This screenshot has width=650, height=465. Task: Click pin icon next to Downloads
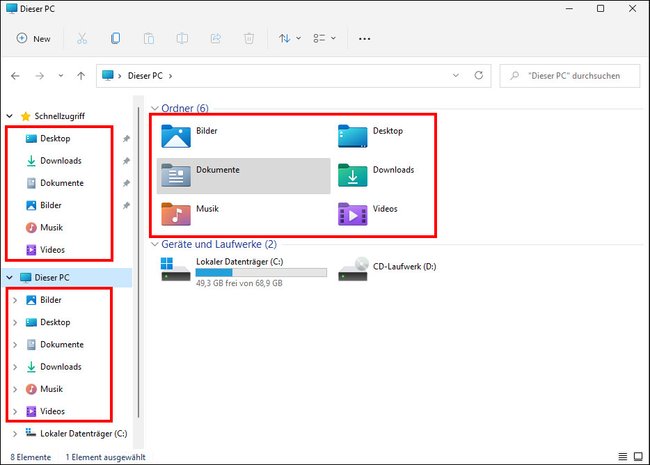[126, 161]
